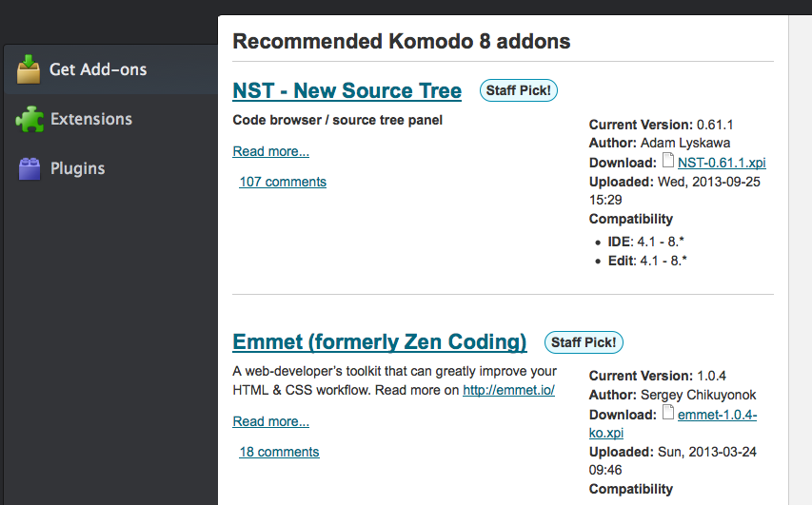812x505 pixels.
Task: Click the Staff Pick! badge next to NST
Action: pyautogui.click(x=519, y=90)
